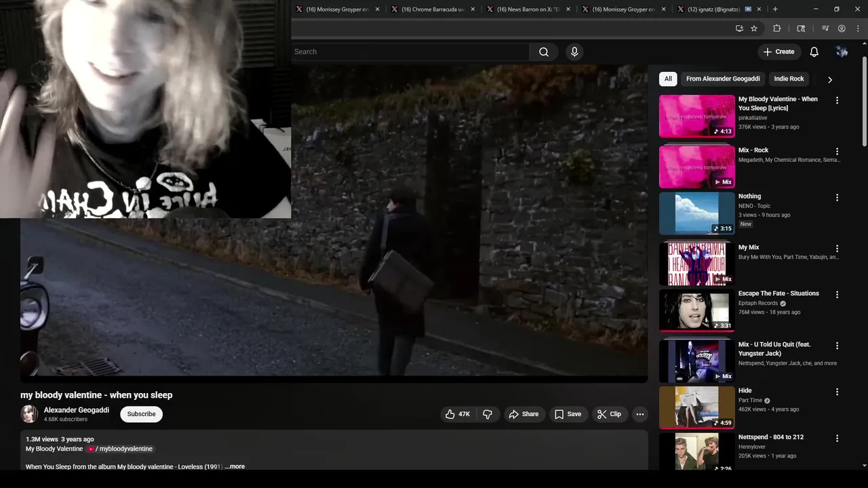This screenshot has width=868, height=488.
Task: Open options menu for Nothing by NENO
Action: point(837,198)
